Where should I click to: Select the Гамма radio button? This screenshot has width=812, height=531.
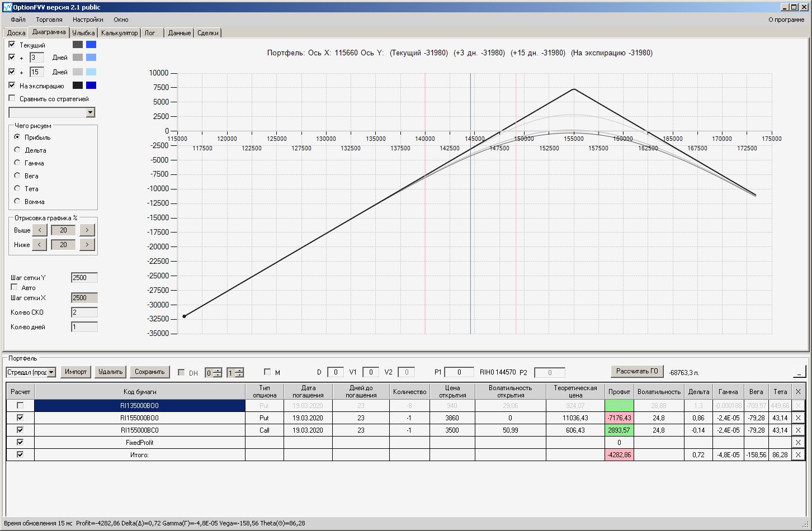[17, 163]
